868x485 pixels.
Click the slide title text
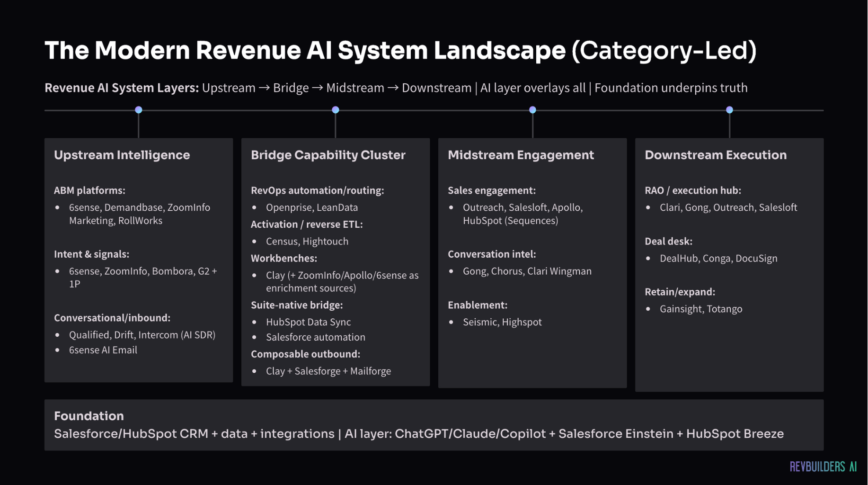pyautogui.click(x=400, y=50)
